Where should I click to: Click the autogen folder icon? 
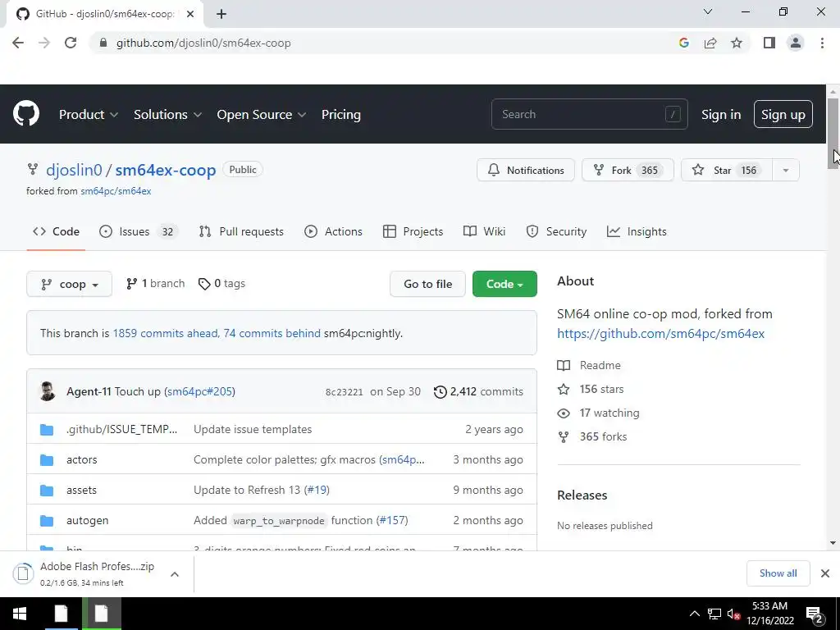(47, 521)
